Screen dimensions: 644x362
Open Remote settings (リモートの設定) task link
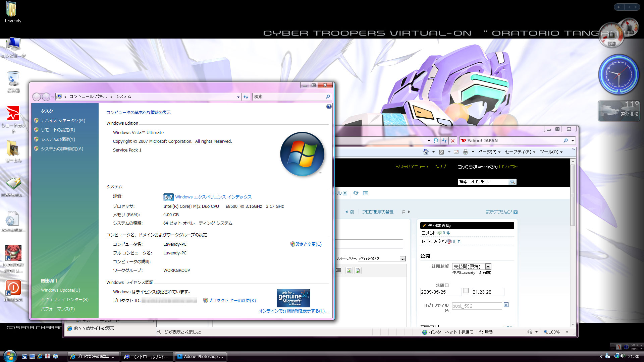(x=58, y=130)
